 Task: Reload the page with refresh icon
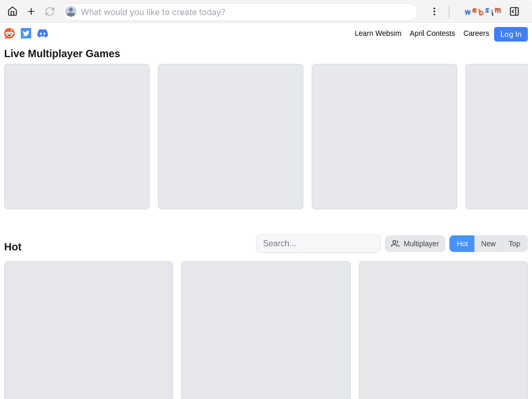click(x=50, y=11)
